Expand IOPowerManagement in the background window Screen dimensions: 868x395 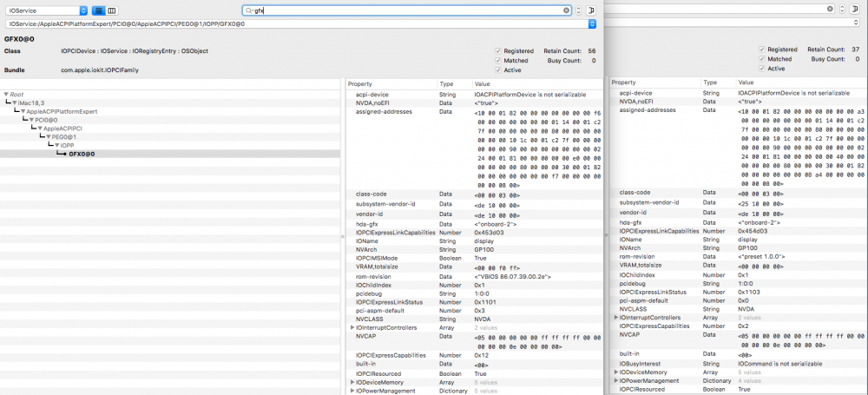point(616,381)
